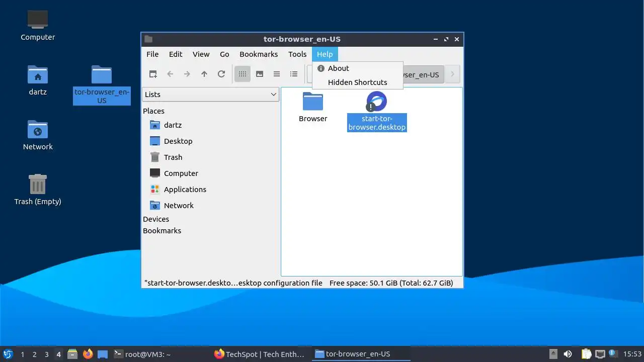Open the View menu
The image size is (644, 362).
click(201, 54)
